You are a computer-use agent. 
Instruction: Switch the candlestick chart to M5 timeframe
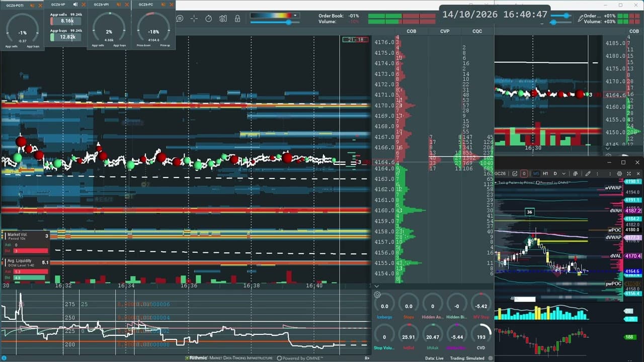(x=536, y=173)
